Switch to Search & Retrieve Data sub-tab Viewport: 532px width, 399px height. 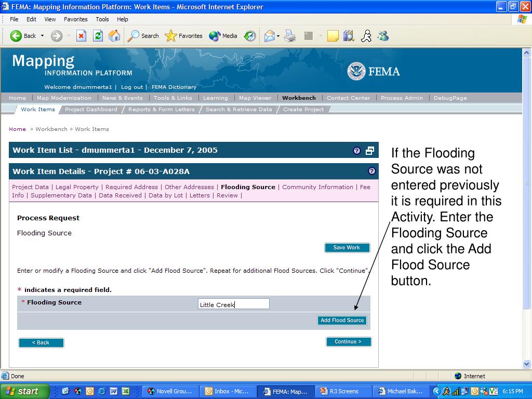pos(239,109)
